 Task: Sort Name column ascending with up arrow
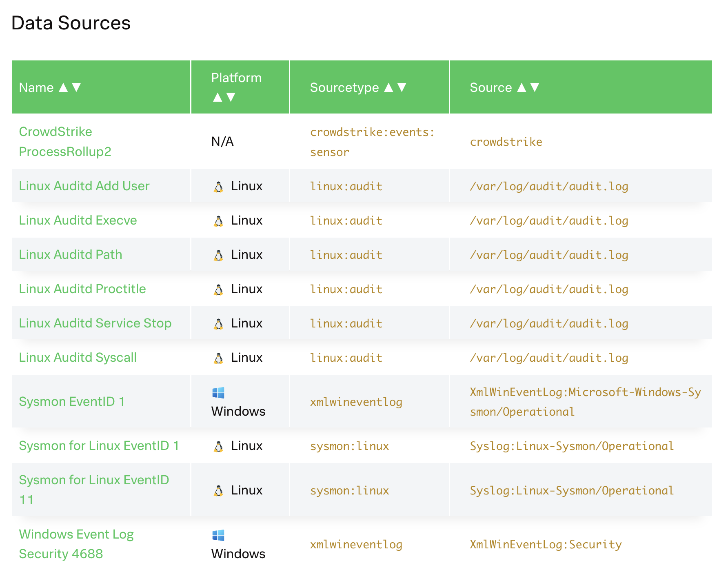[x=63, y=87]
